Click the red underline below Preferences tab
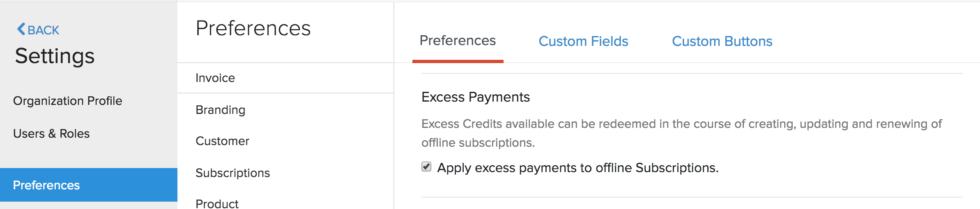 (458, 61)
